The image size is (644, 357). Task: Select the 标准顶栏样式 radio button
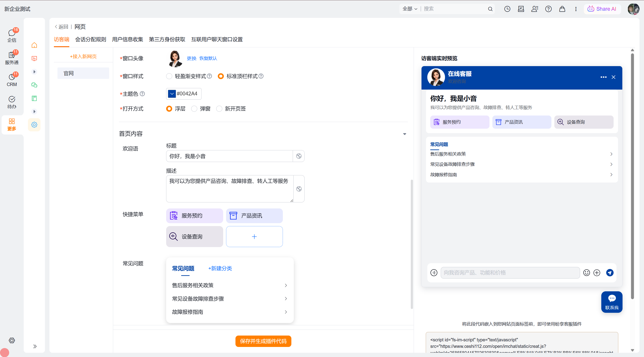221,76
